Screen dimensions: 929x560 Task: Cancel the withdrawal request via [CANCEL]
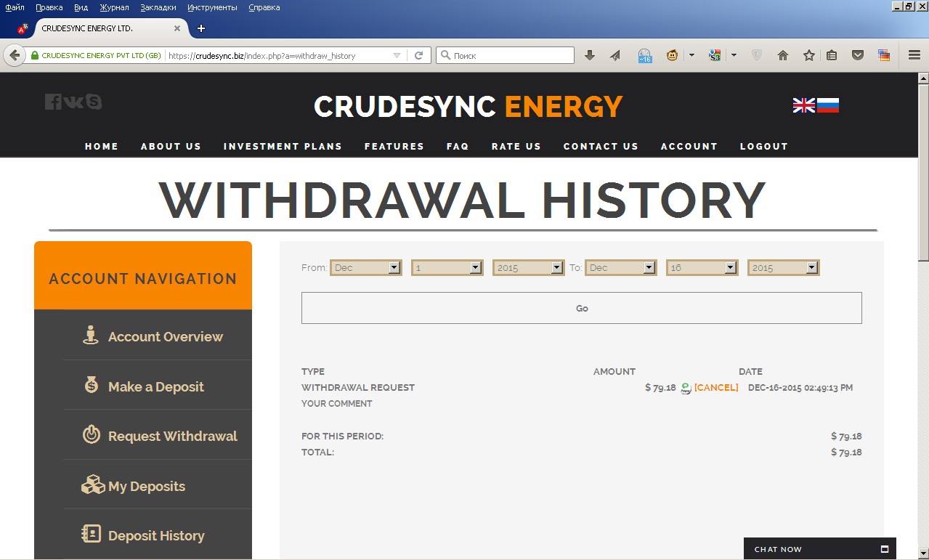[716, 388]
